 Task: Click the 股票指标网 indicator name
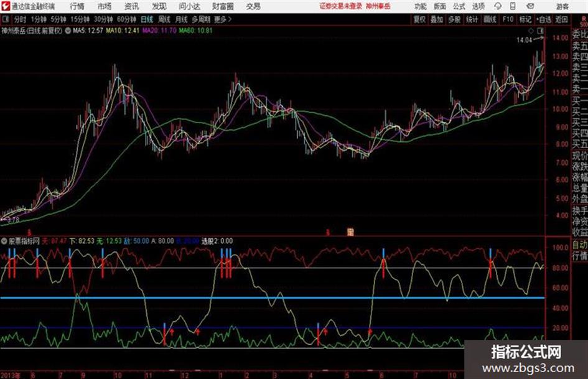pos(24,241)
